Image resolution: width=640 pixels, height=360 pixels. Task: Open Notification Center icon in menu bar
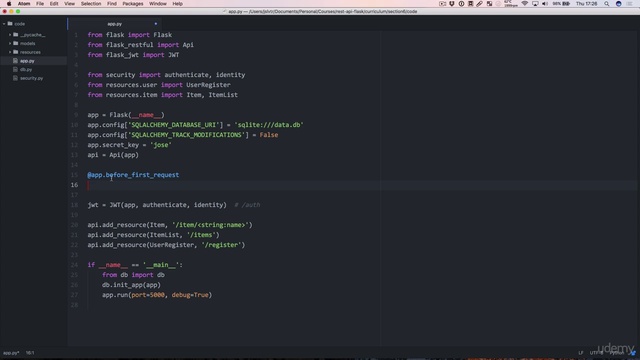point(630,4)
